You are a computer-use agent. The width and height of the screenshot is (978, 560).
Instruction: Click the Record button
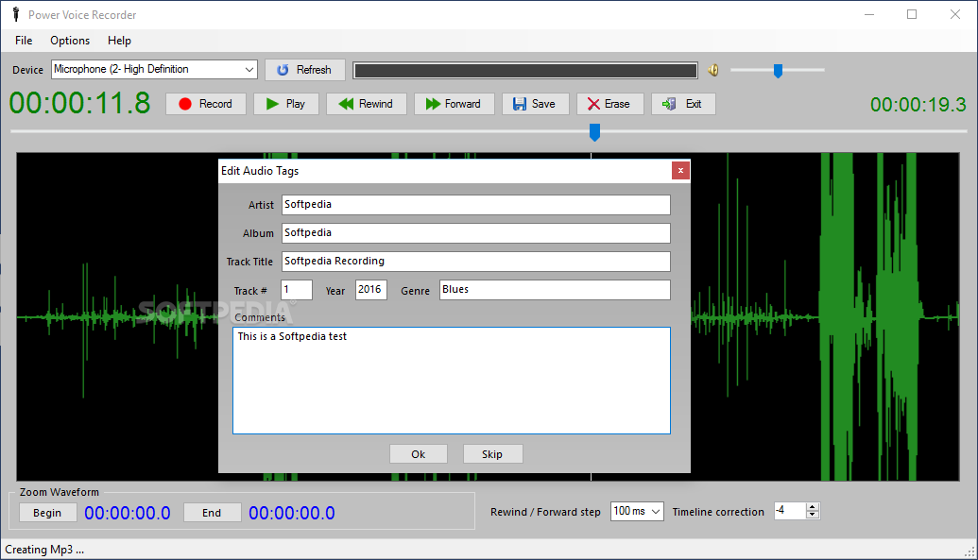pyautogui.click(x=206, y=104)
